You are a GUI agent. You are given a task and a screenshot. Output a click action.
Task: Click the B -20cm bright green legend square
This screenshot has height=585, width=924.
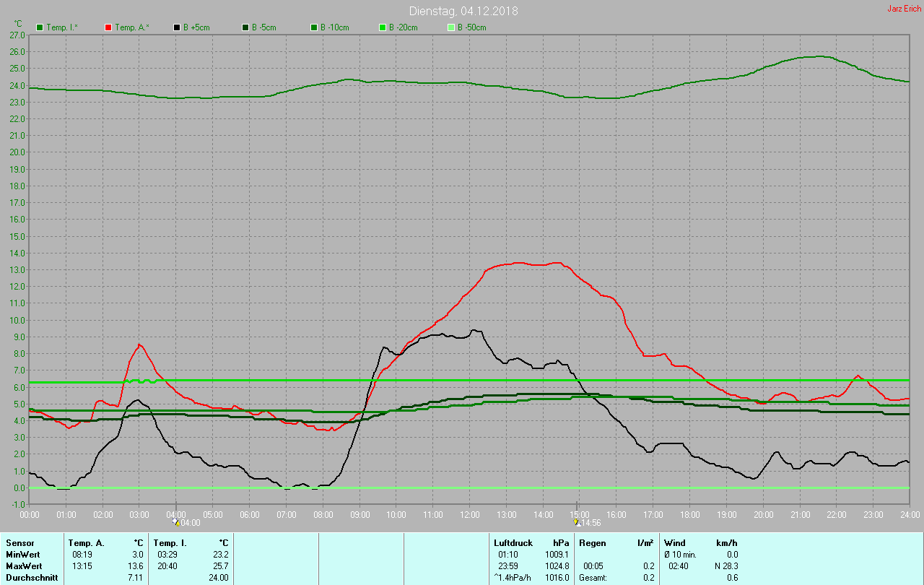point(383,27)
